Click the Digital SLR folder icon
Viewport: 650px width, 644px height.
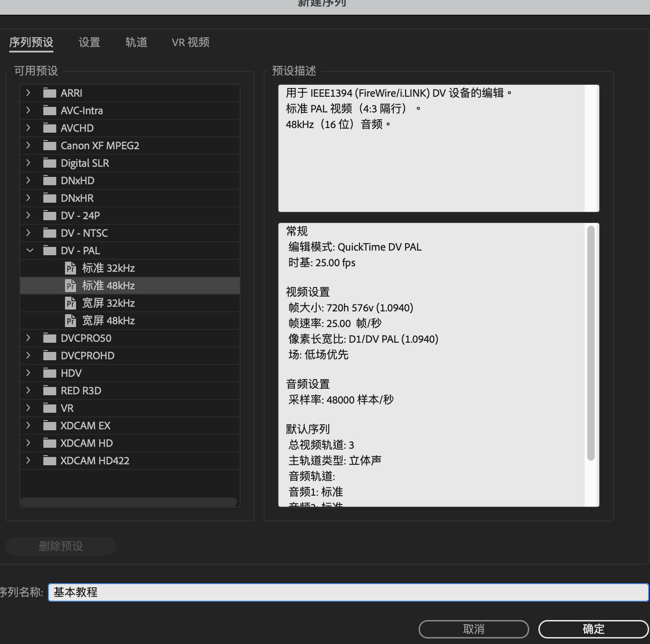coord(49,163)
